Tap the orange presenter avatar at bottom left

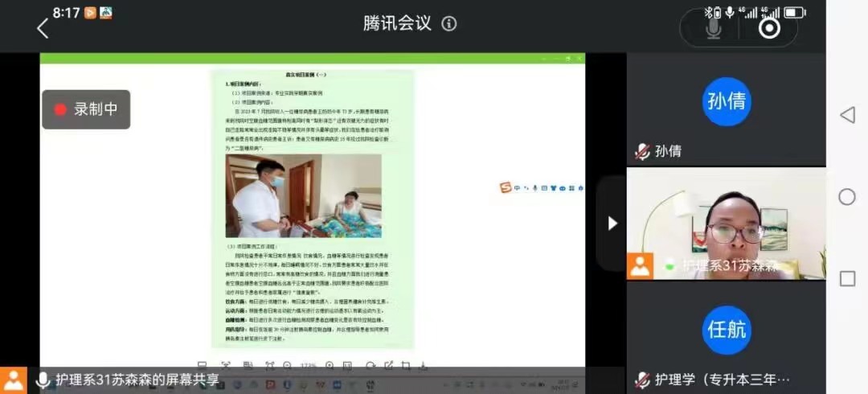click(x=13, y=380)
